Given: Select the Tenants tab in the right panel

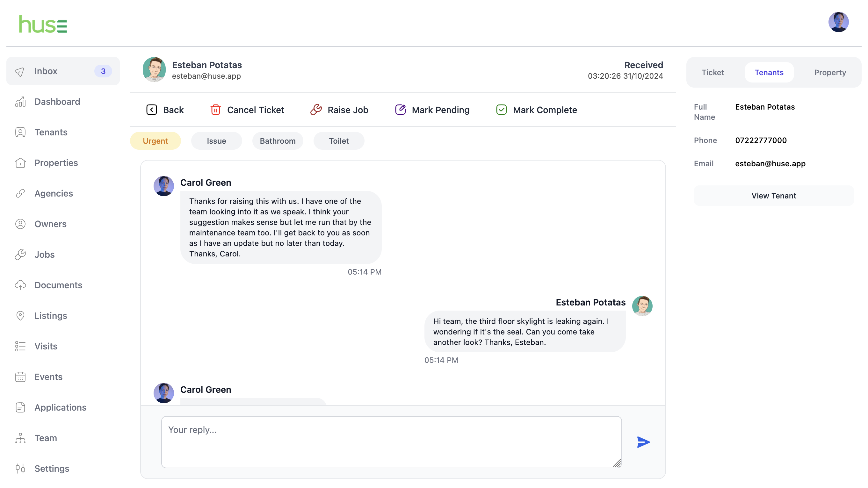Looking at the screenshot, I should 769,72.
